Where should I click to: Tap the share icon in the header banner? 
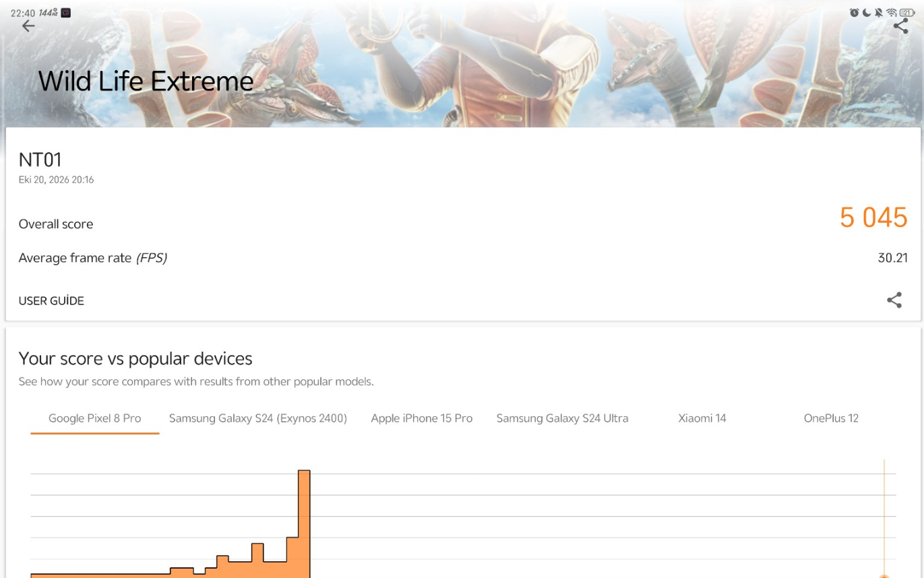coord(900,26)
